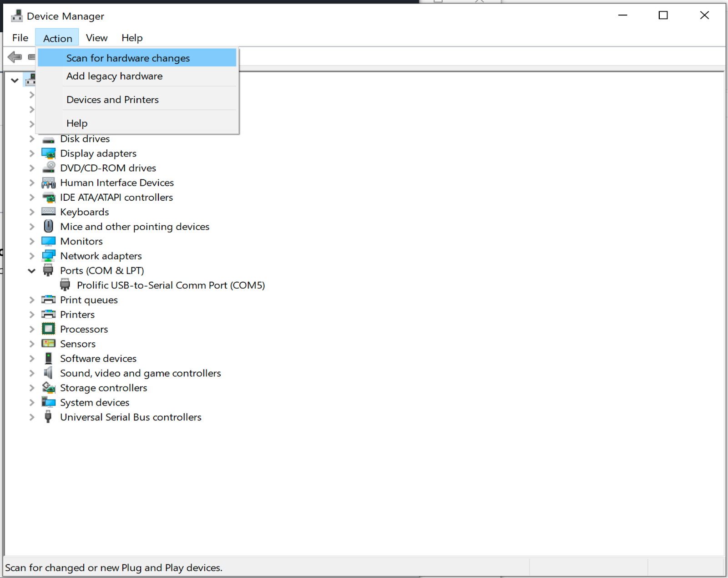Screen dimensions: 728x578
Task: Select the Storage controllers icon
Action: tap(48, 388)
